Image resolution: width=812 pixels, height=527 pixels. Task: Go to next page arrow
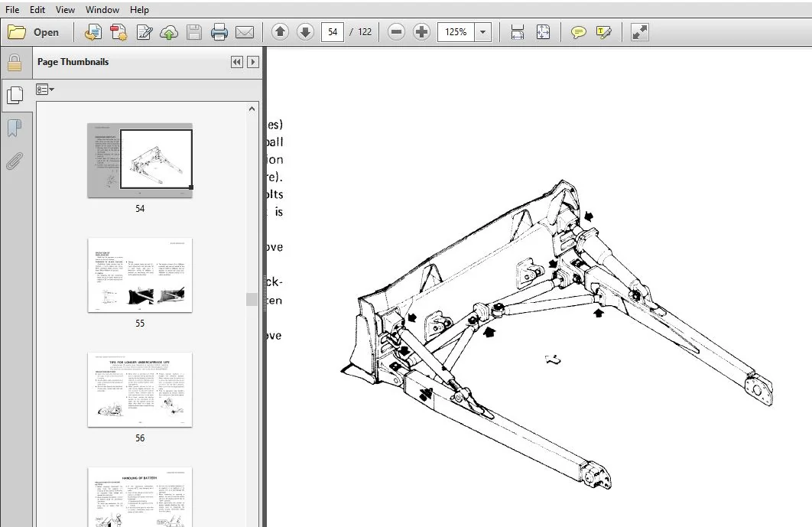click(305, 32)
